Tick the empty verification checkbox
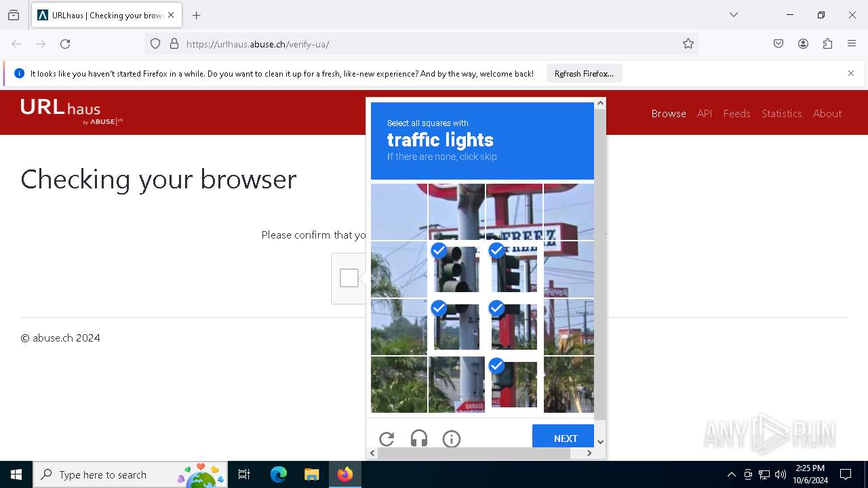 pyautogui.click(x=349, y=278)
